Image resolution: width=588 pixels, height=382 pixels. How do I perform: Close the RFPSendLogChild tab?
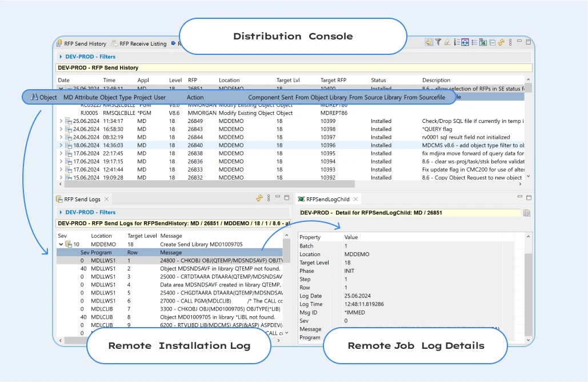[355, 199]
